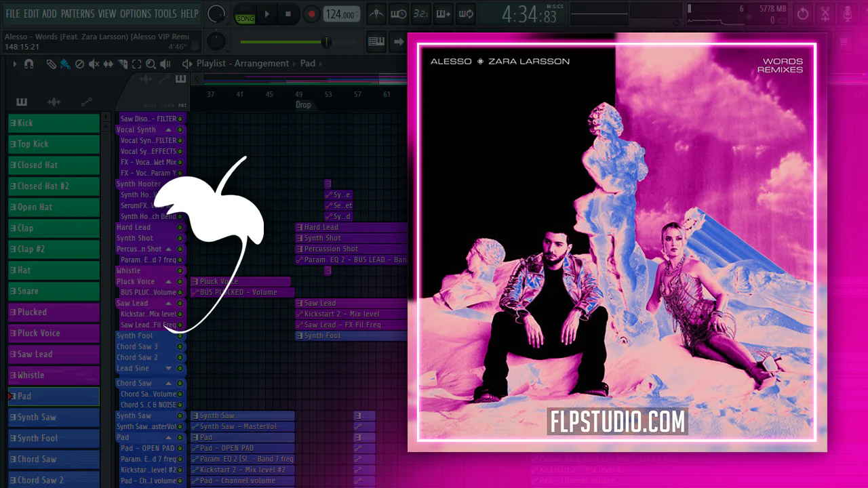Click the microphone recording icon
Screen dimensions: 868x488
pyautogui.click(x=848, y=14)
